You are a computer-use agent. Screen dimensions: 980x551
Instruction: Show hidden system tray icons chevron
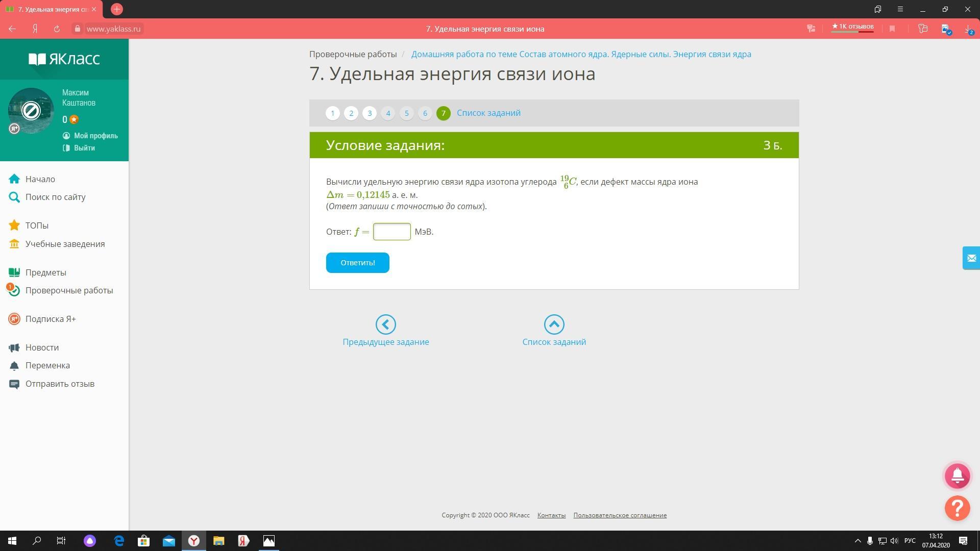(857, 541)
